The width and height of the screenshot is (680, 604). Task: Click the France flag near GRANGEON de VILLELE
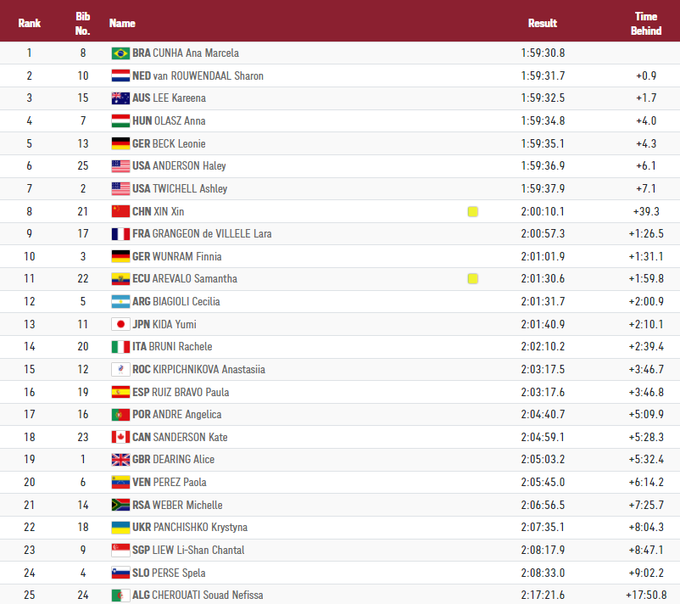tap(120, 234)
